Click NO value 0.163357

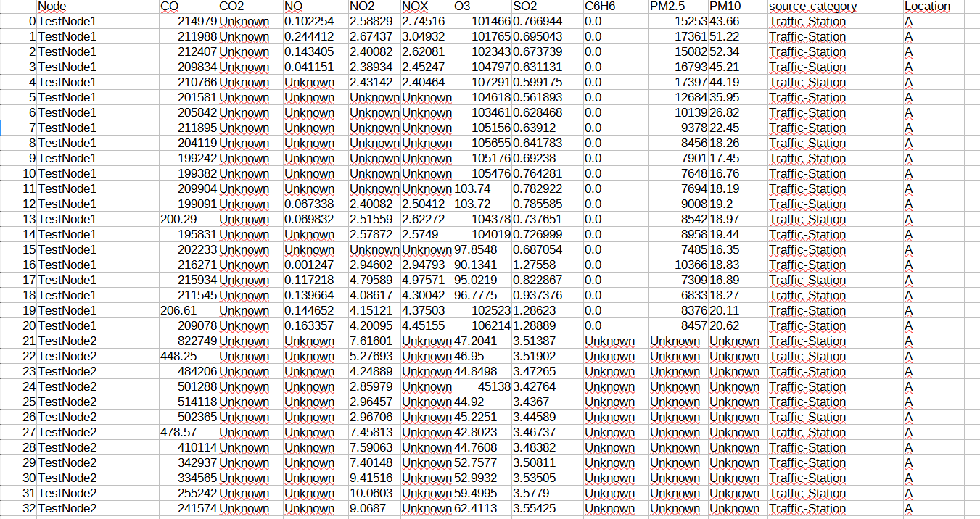pyautogui.click(x=316, y=326)
